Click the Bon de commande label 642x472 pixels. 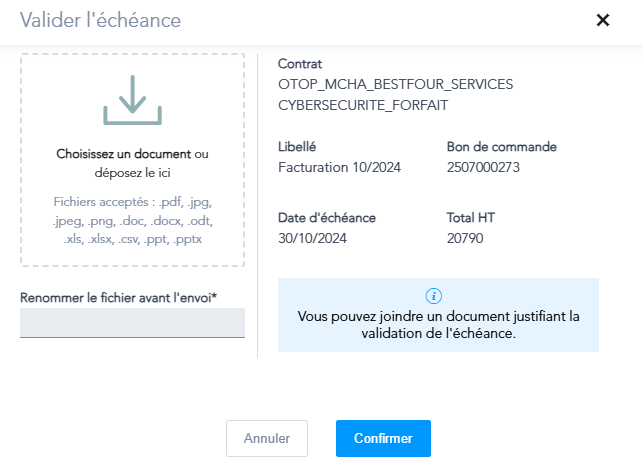(x=501, y=147)
